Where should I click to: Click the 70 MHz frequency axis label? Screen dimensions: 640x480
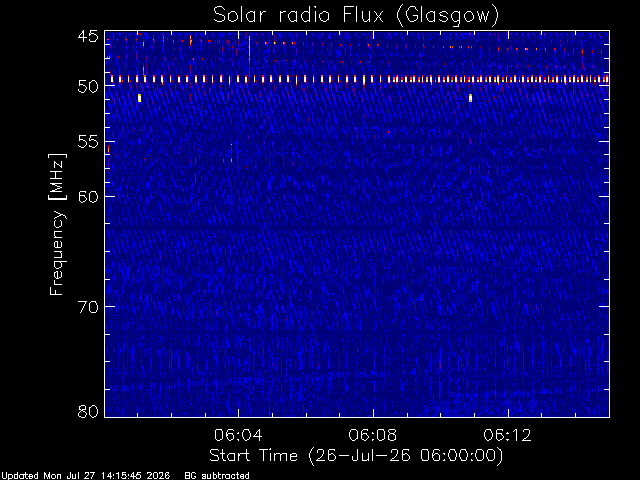[x=88, y=307]
